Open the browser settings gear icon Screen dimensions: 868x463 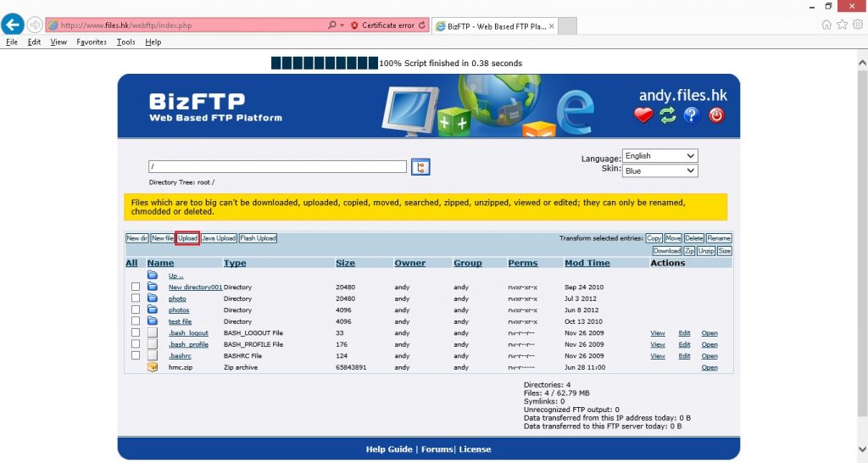pyautogui.click(x=858, y=25)
